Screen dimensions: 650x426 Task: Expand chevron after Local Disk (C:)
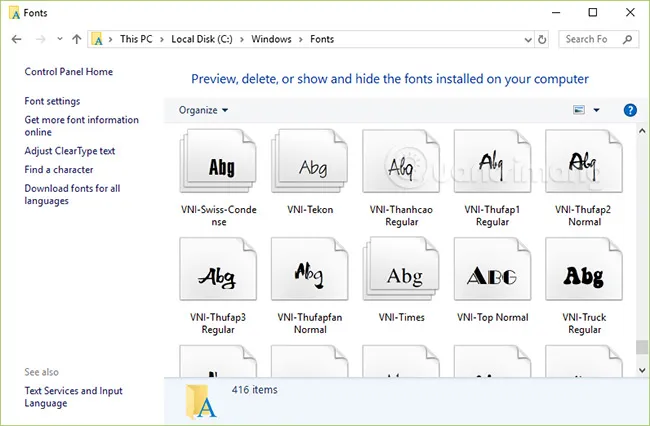[242, 39]
